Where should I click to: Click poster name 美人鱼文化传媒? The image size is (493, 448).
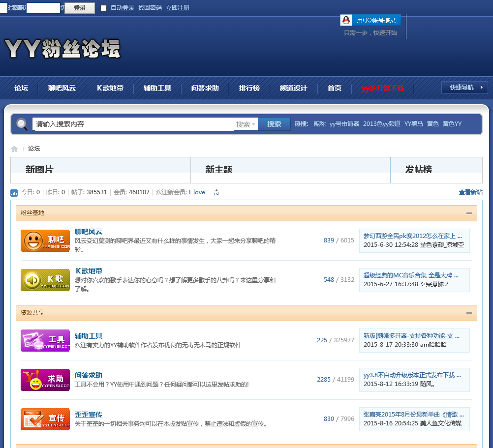click(441, 423)
